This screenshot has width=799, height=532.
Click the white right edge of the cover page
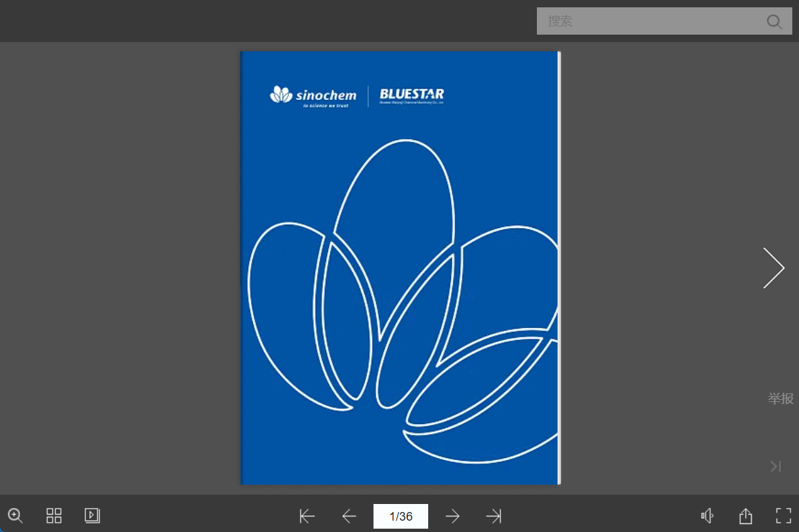(559, 267)
